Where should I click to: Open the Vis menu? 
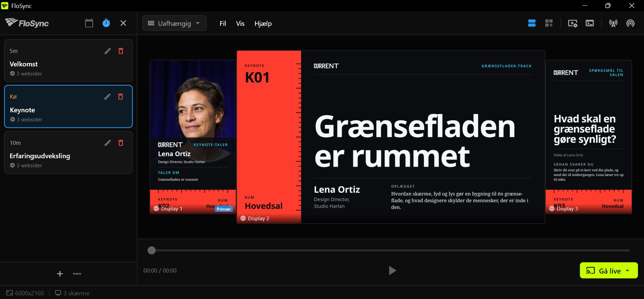pos(240,23)
